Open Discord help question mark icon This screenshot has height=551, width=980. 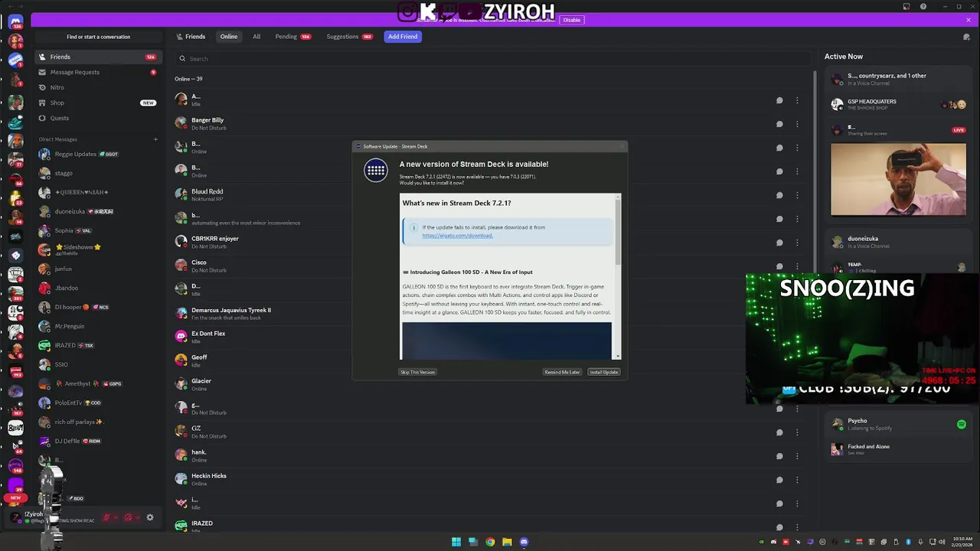[924, 7]
